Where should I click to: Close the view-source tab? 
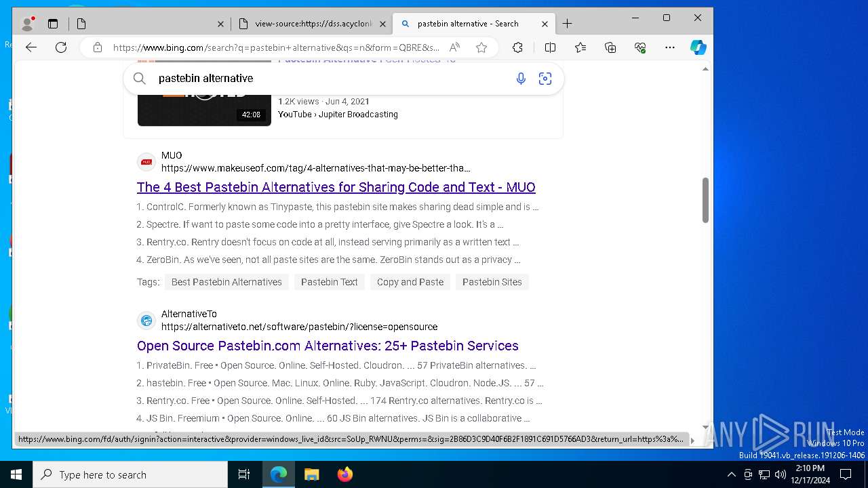382,24
